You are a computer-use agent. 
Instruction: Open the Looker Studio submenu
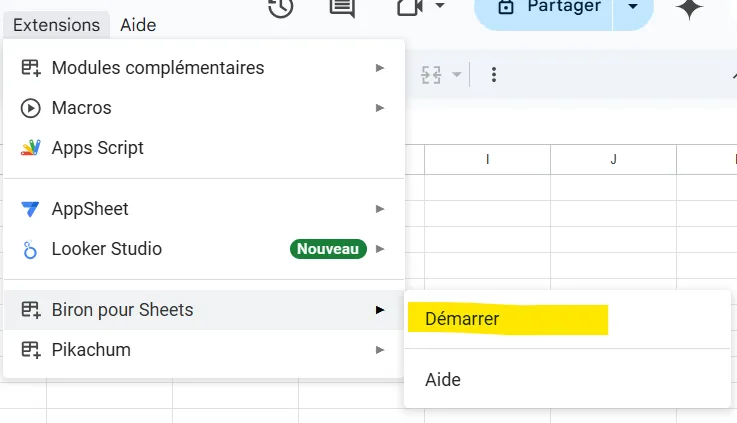coord(204,249)
